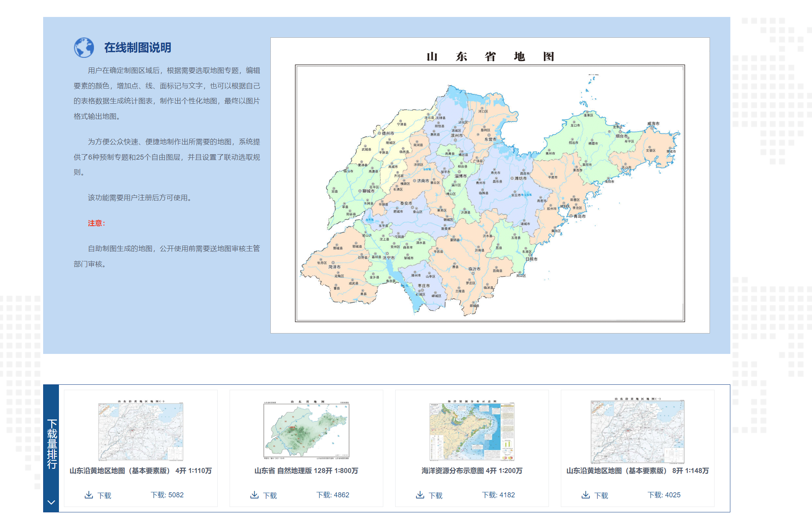Click title link 山东沿黄地区地图（基本要素版）4开 1:110万
Viewport: 812px width, 522px height.
click(141, 471)
